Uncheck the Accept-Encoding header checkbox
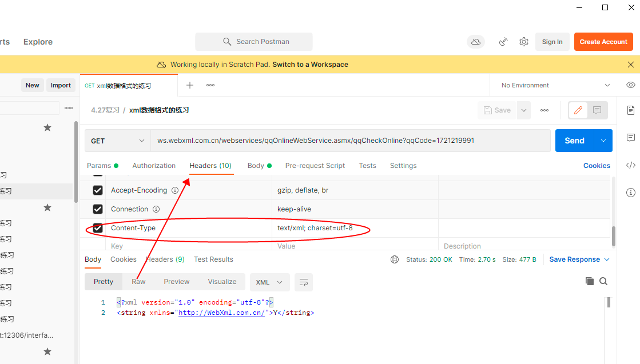 click(x=98, y=190)
